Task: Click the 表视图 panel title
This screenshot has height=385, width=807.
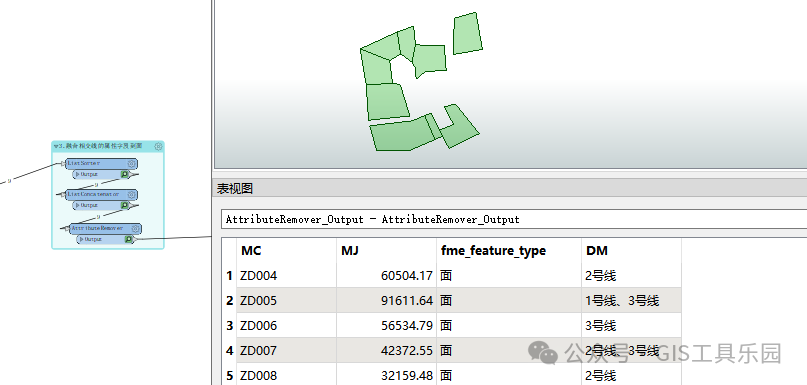Action: click(x=235, y=189)
